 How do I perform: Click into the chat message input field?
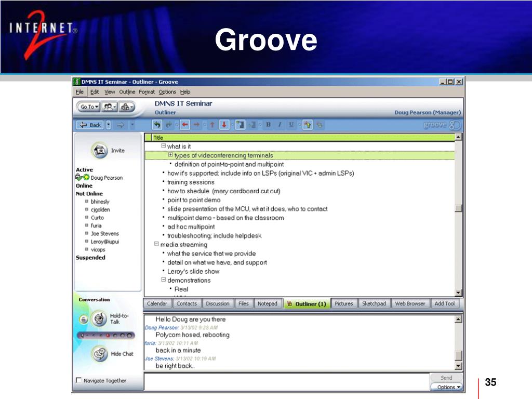[287, 381]
